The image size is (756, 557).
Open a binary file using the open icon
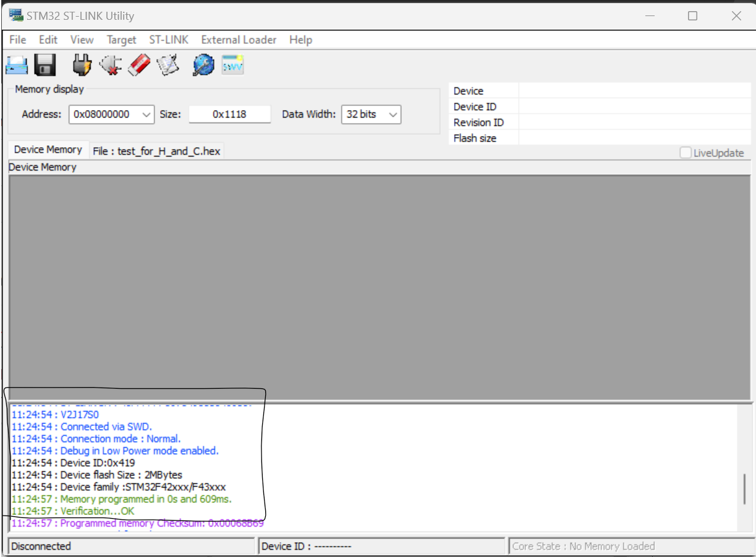pos(17,64)
